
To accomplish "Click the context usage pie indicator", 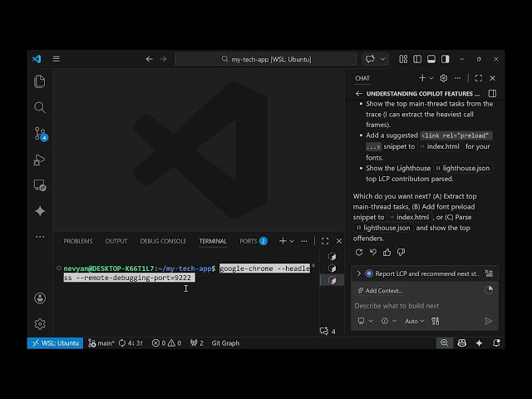I will tap(489, 290).
